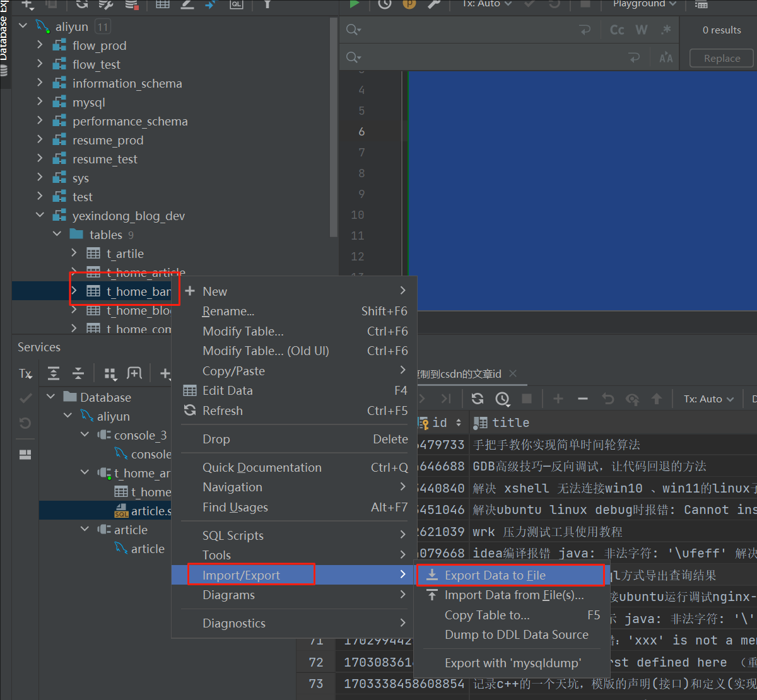Click the Replace button
The image size is (757, 700).
721,58
